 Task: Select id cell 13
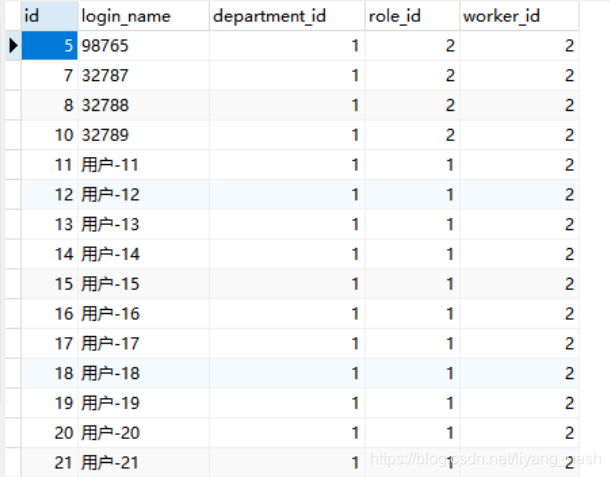pos(49,224)
